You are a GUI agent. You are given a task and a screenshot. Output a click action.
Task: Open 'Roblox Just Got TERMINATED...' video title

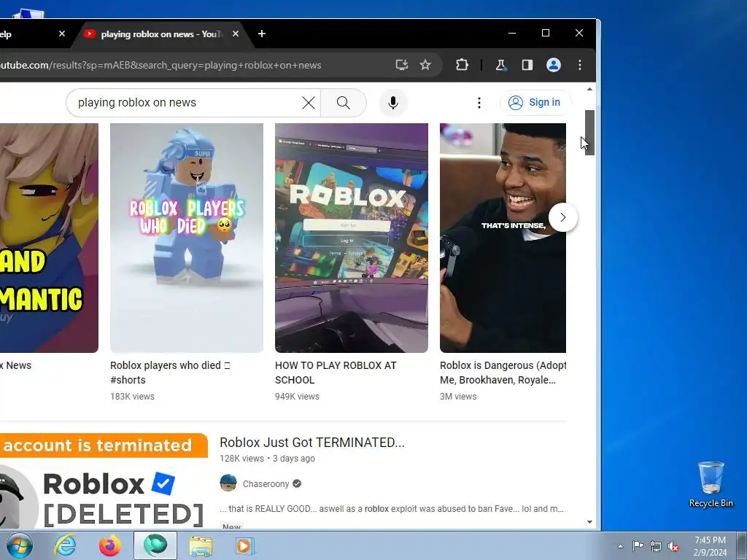coord(312,443)
